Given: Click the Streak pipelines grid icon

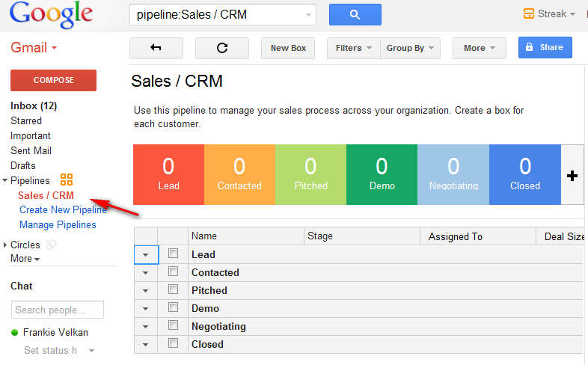Looking at the screenshot, I should 67,180.
